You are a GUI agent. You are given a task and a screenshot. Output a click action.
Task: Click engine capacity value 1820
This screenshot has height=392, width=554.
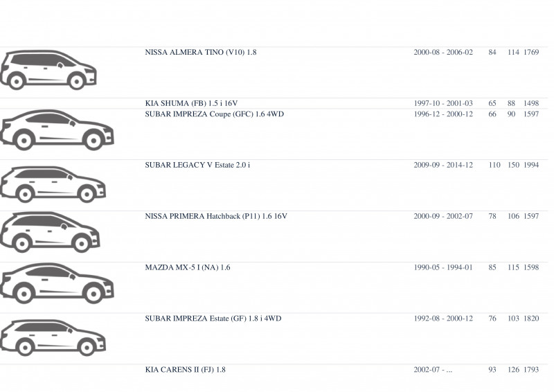pyautogui.click(x=531, y=319)
